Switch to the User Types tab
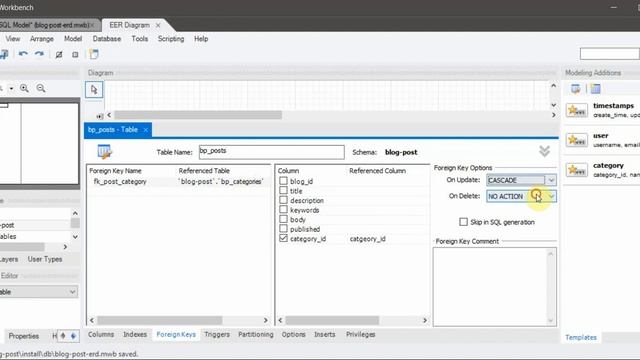The width and height of the screenshot is (640, 360). (45, 259)
